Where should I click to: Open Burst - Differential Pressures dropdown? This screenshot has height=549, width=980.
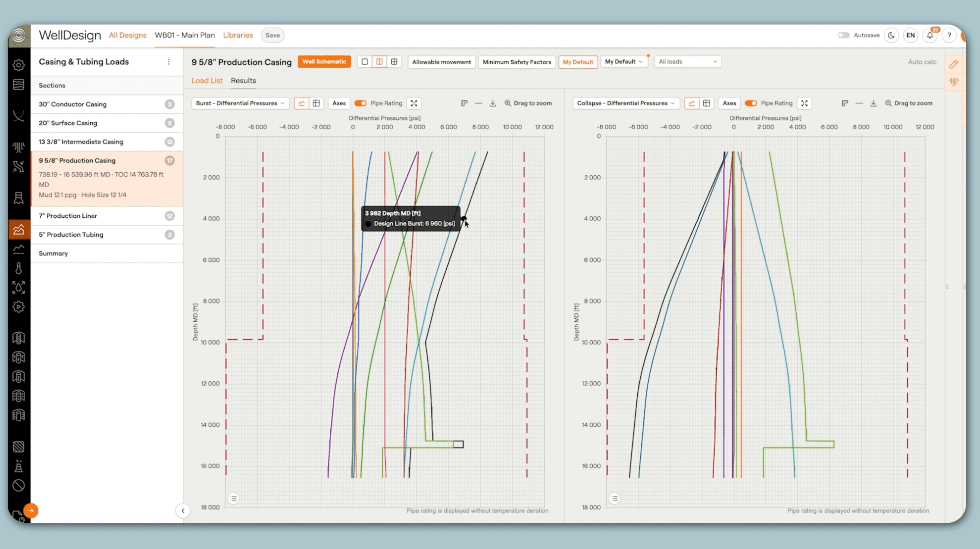point(240,103)
